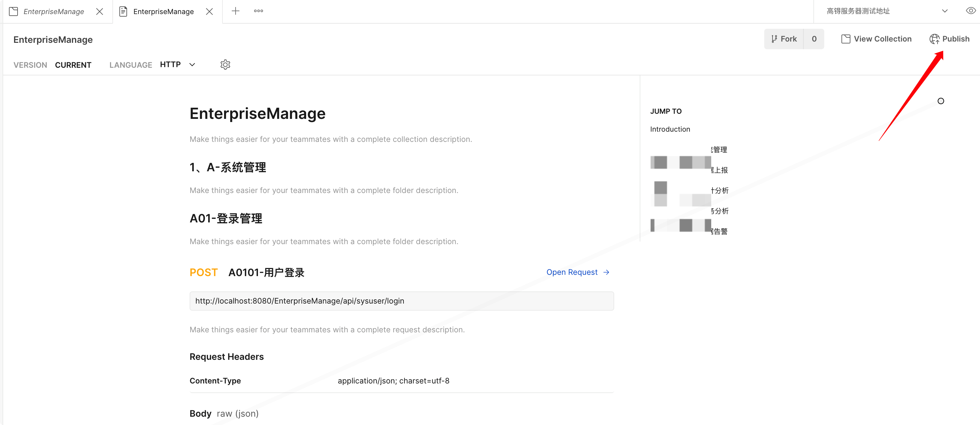Open a new tab with the plus icon

coord(236,11)
